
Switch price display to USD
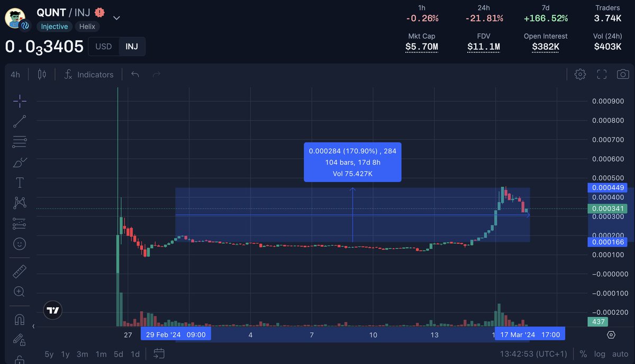[104, 47]
